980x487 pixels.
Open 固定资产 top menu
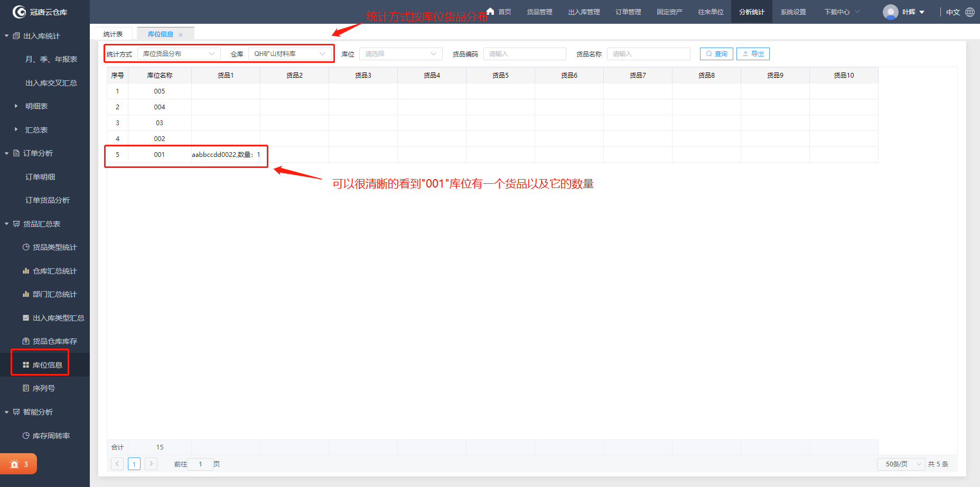pyautogui.click(x=669, y=12)
